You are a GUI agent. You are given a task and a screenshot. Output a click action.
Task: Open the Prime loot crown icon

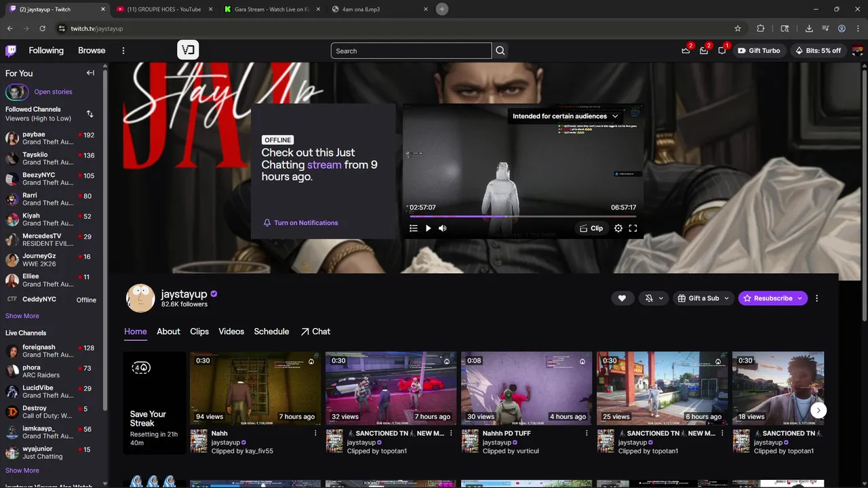(x=686, y=51)
